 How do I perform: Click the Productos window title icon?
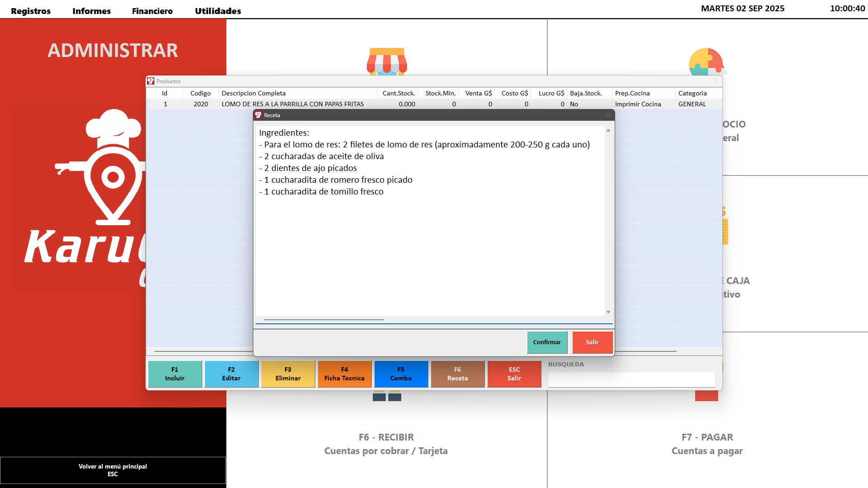151,81
